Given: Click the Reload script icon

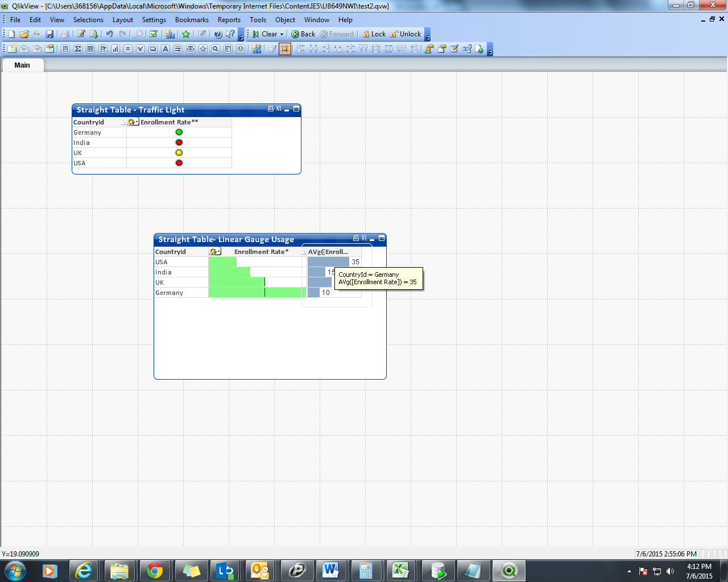Looking at the screenshot, I should 94,34.
